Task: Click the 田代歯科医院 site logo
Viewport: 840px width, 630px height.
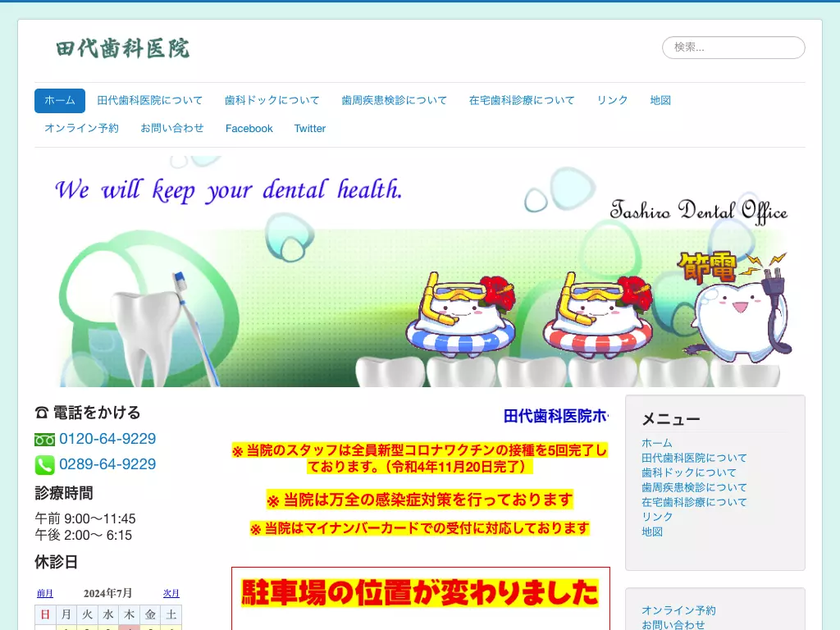Action: (123, 48)
